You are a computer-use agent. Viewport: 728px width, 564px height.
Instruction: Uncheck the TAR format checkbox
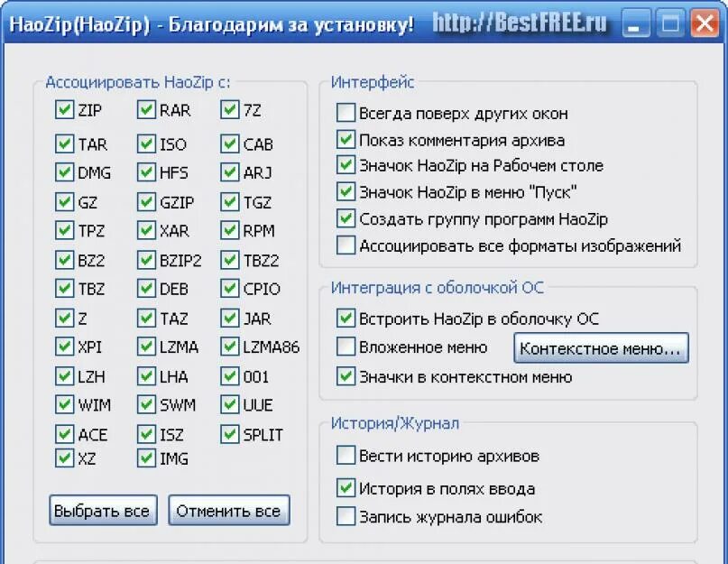[64, 144]
